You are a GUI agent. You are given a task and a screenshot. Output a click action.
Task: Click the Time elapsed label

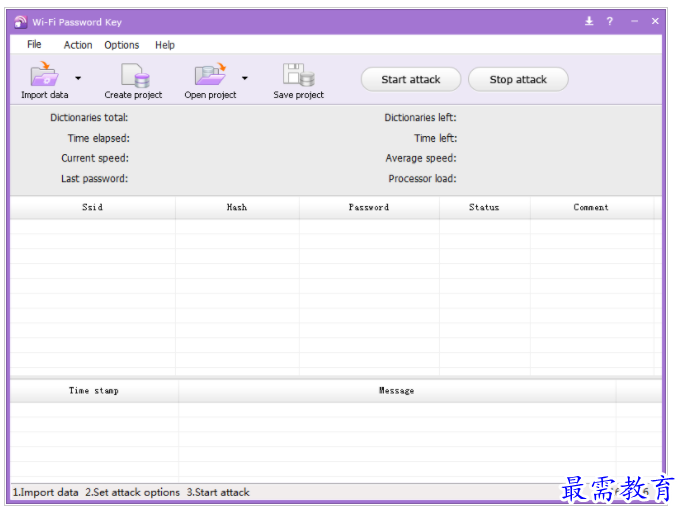[x=98, y=138]
